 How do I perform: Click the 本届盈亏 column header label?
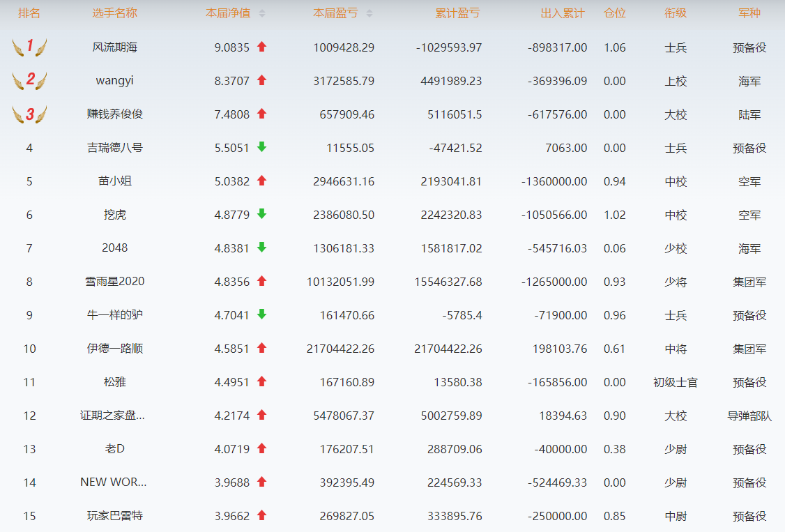[x=335, y=13]
